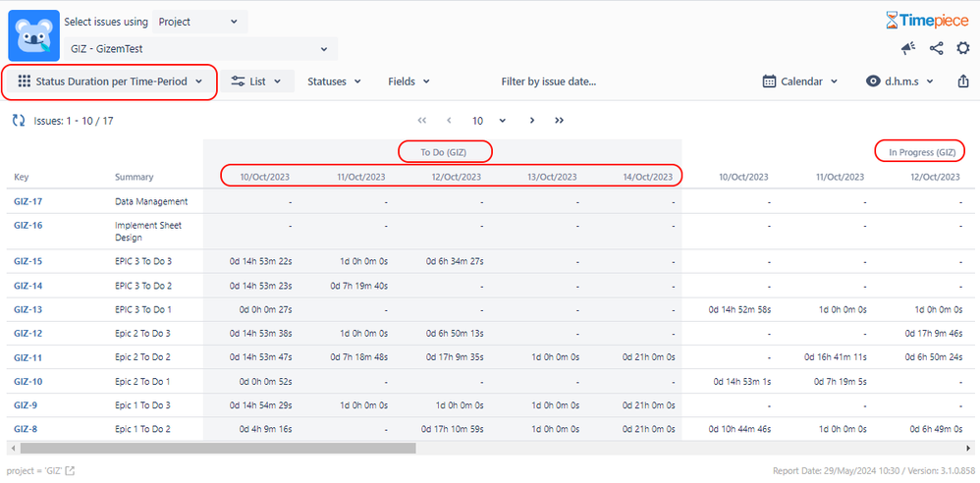This screenshot has width=980, height=483.
Task: Open the announcements megaphone icon
Action: point(908,48)
